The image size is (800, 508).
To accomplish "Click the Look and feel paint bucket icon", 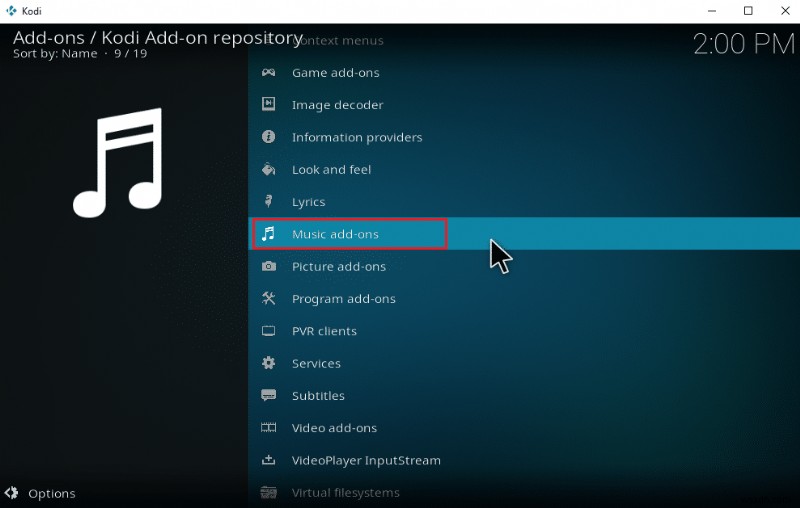I will click(x=268, y=169).
